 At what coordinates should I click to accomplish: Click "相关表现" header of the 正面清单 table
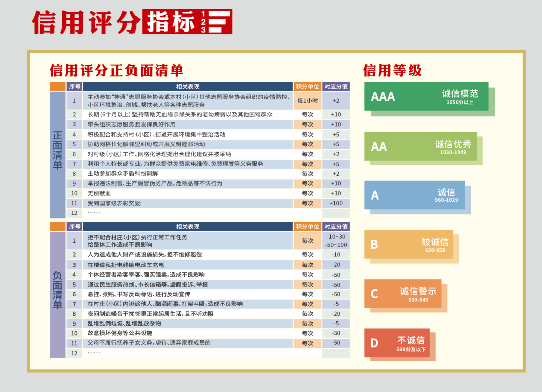tap(188, 87)
